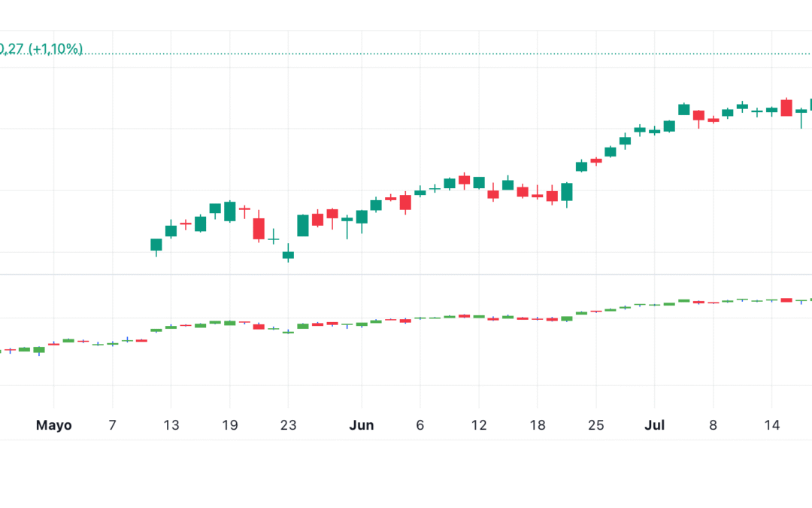The height and width of the screenshot is (508, 812).
Task: Click the green dotted price line at the top
Action: [x=451, y=54]
